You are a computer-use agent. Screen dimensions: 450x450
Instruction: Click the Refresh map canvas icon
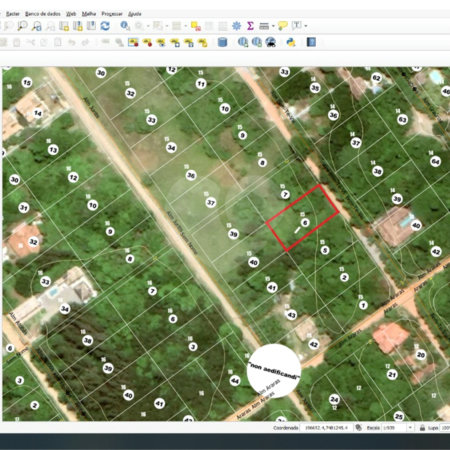pyautogui.click(x=105, y=26)
